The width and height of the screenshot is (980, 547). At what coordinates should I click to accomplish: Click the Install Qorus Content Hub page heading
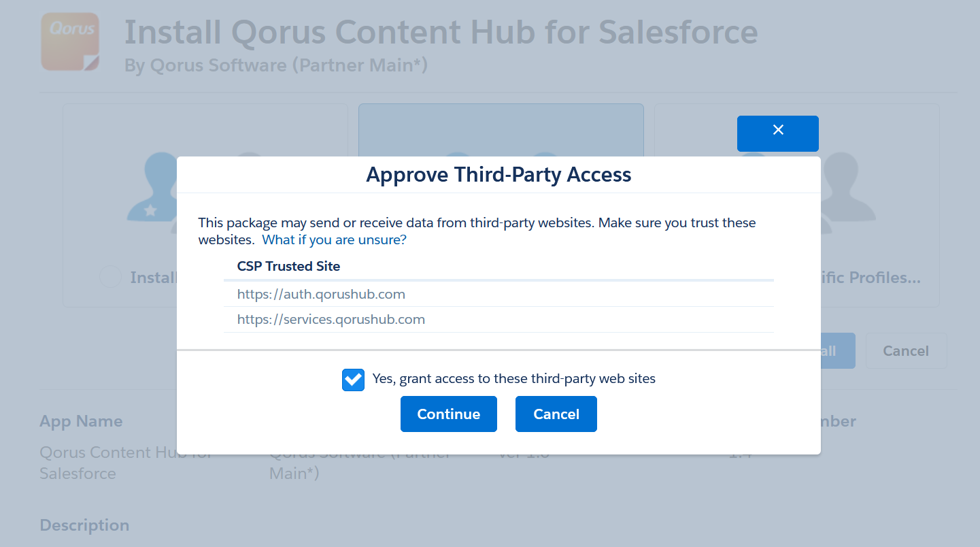coord(441,32)
